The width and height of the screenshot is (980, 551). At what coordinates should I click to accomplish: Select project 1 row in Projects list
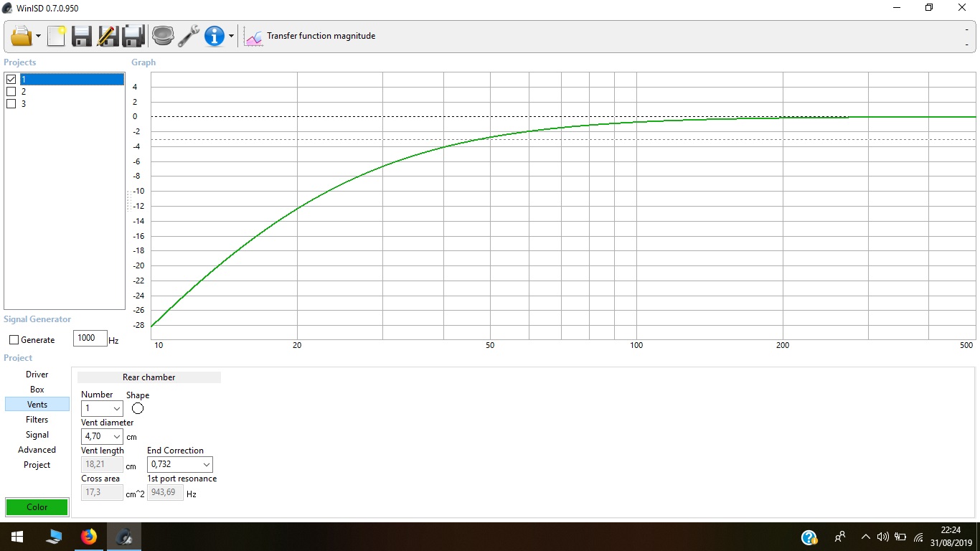(x=72, y=80)
